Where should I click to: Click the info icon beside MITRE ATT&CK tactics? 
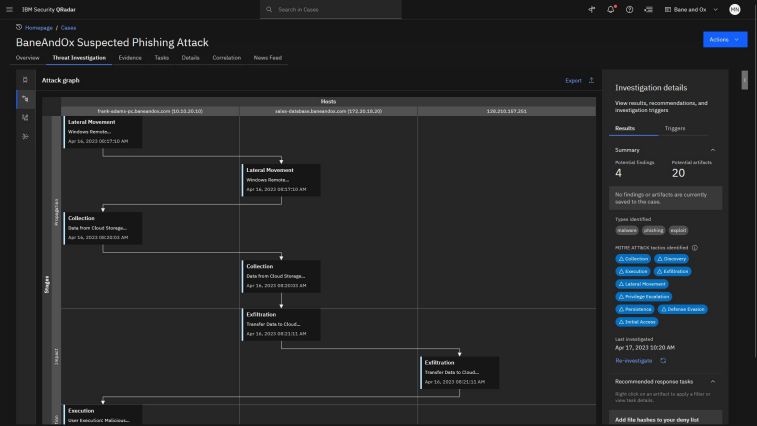695,248
